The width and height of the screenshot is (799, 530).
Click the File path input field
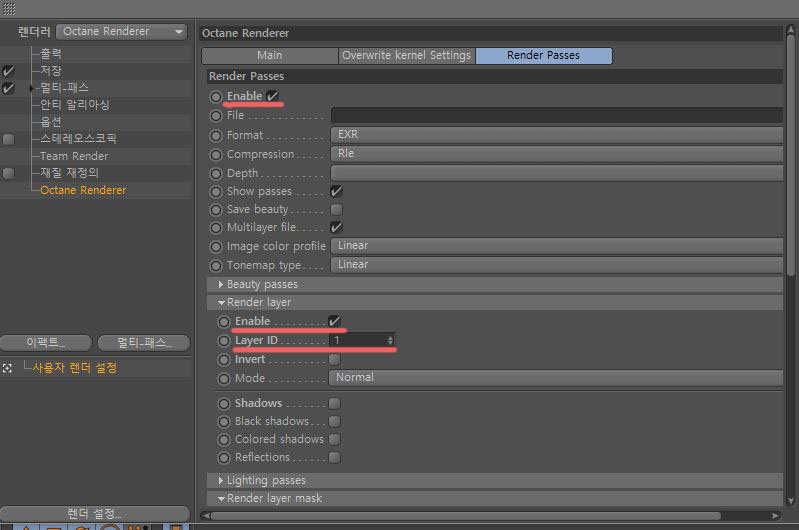pos(556,115)
